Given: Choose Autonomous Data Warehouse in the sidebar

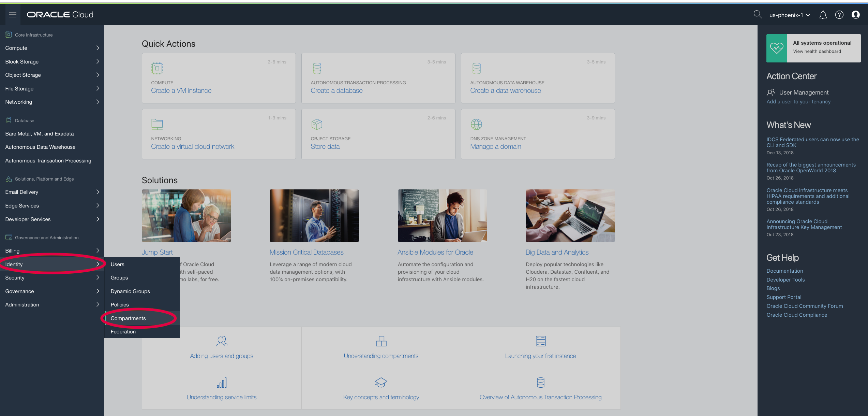Looking at the screenshot, I should point(40,147).
